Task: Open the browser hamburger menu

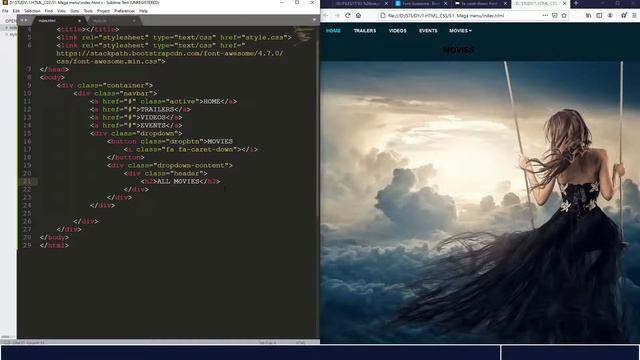Action: (x=634, y=16)
